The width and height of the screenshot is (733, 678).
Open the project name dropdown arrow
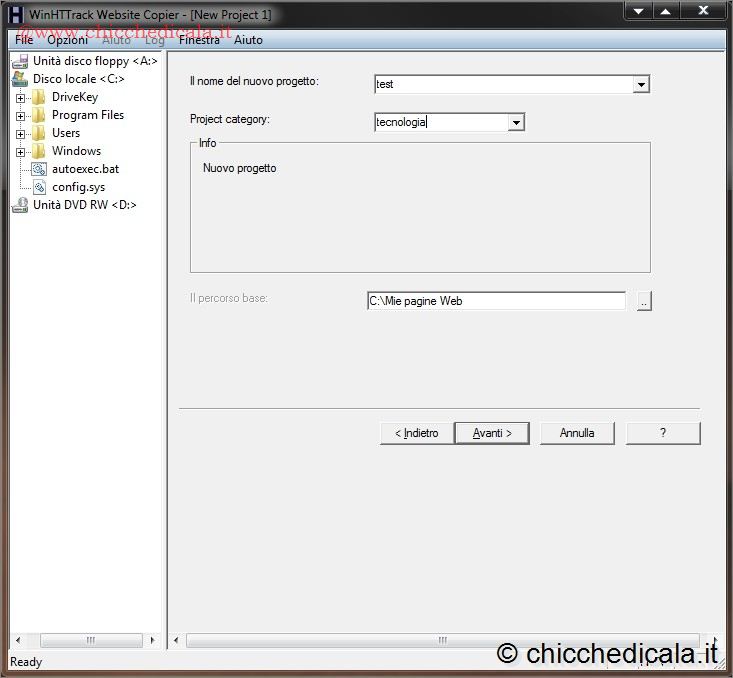click(641, 85)
